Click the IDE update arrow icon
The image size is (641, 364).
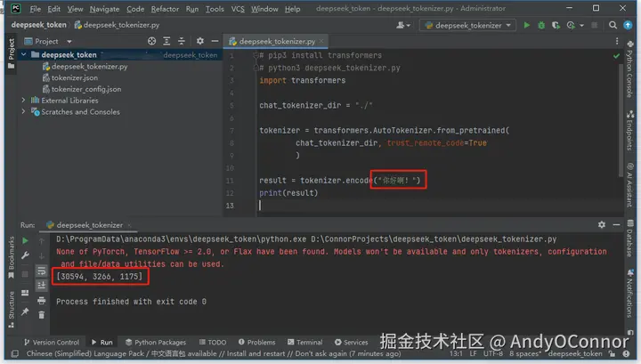tap(628, 25)
